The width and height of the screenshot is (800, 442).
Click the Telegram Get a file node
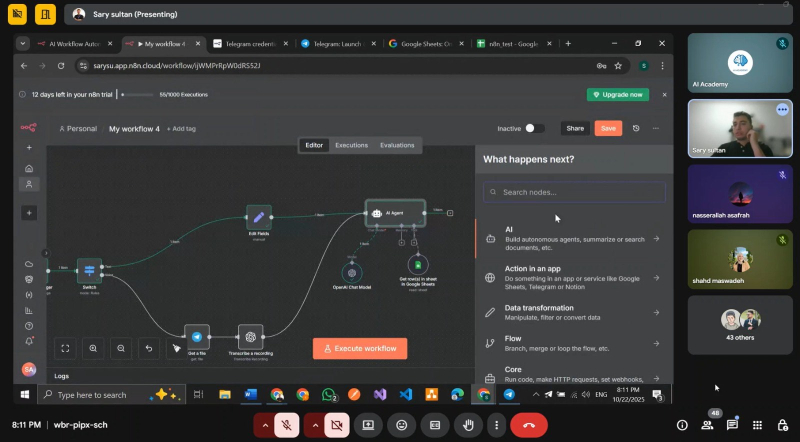click(197, 337)
